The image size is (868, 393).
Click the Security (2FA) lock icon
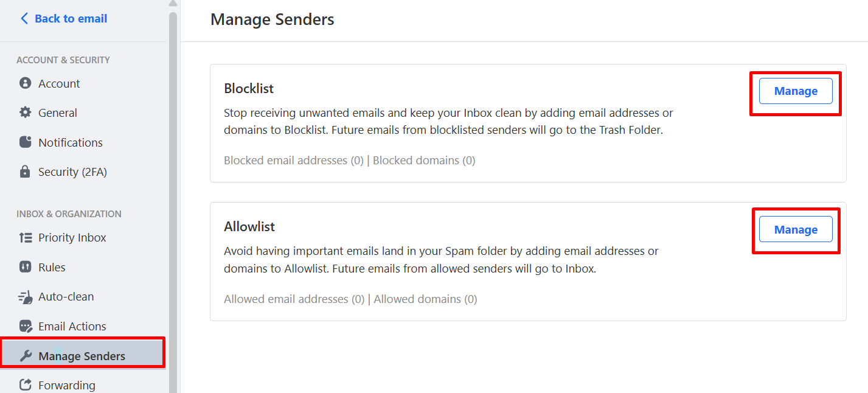click(x=25, y=172)
